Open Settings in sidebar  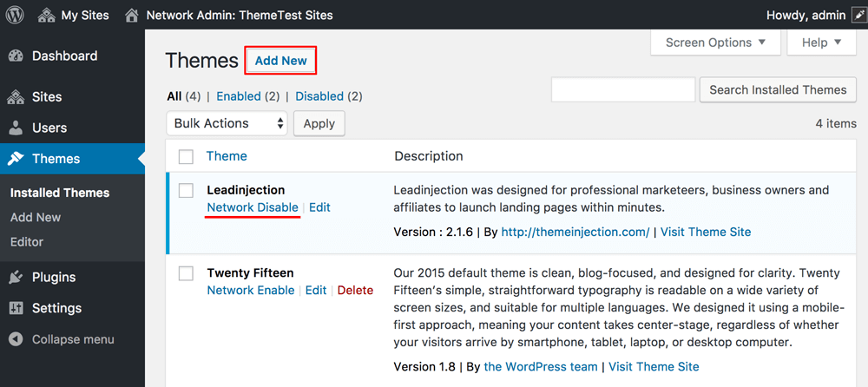[56, 308]
